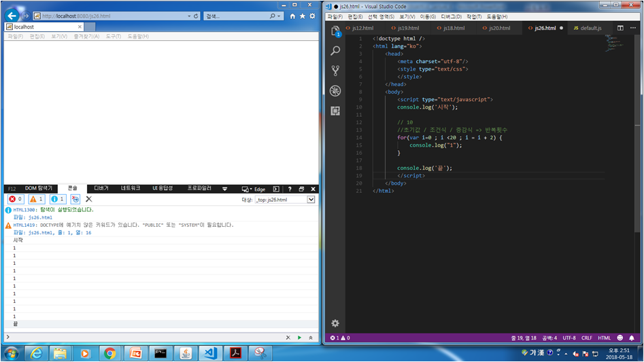This screenshot has height=362, width=644.
Task: Open File Explorer from the taskbar
Action: pos(60,353)
